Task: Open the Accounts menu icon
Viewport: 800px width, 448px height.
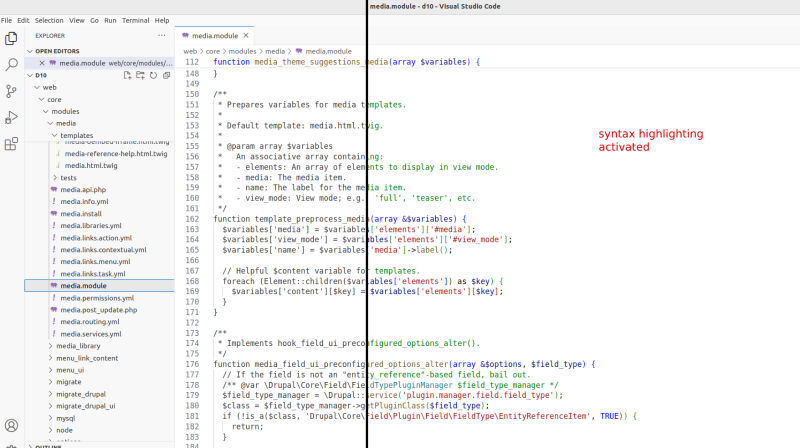Action: click(11, 426)
